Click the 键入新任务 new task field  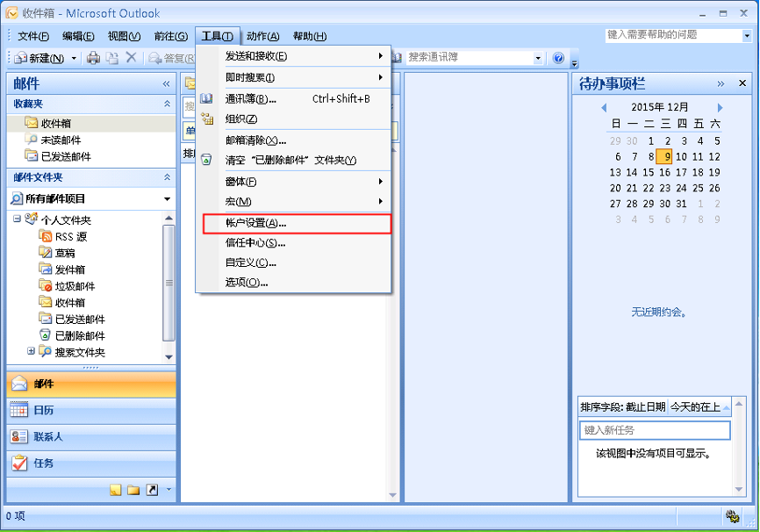coord(654,430)
